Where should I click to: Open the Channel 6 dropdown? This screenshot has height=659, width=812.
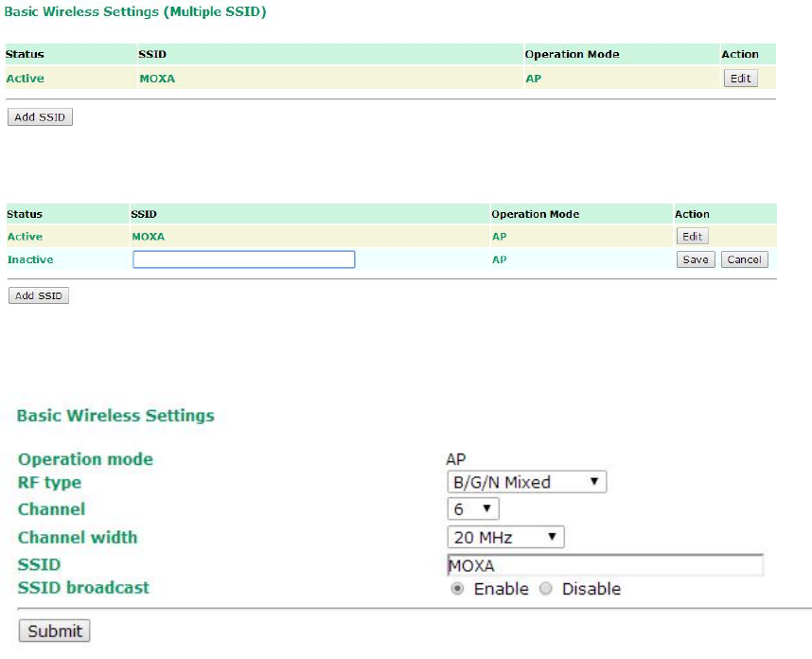473,508
